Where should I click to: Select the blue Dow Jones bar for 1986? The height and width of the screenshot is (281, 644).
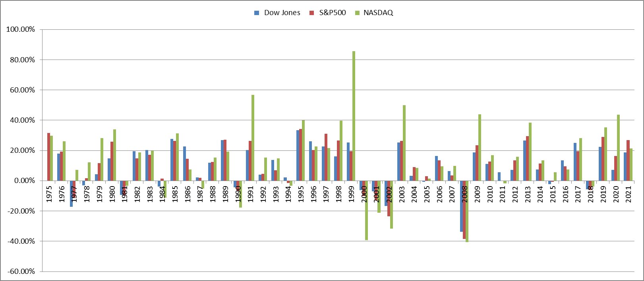click(184, 164)
